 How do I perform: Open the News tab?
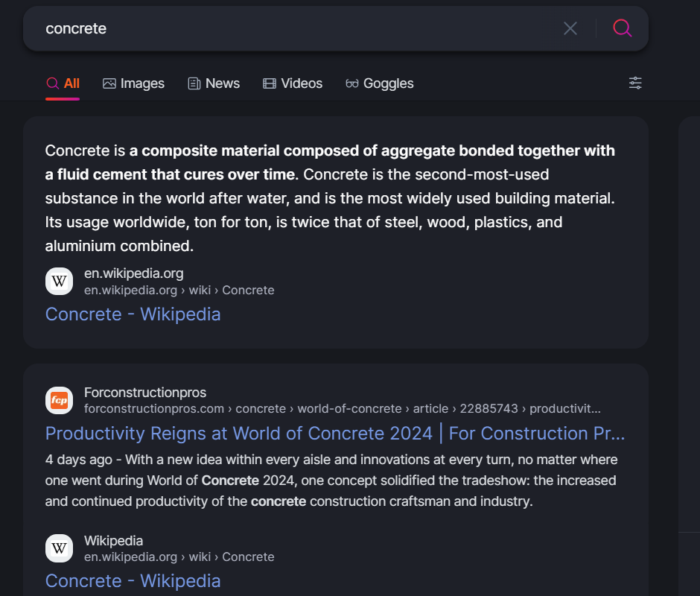coord(214,83)
